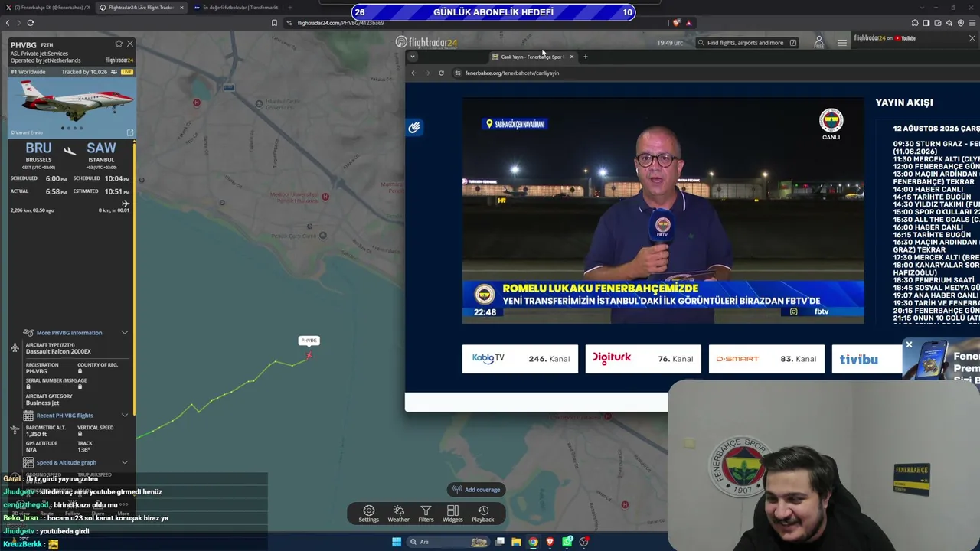Screen dimensions: 980x551
Task: Click the FBTV live video player
Action: [663, 210]
